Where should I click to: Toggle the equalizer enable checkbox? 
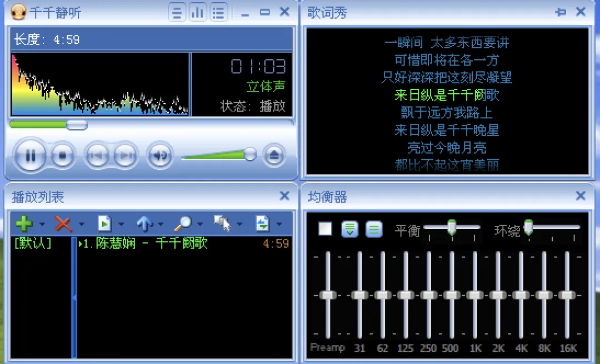click(325, 229)
